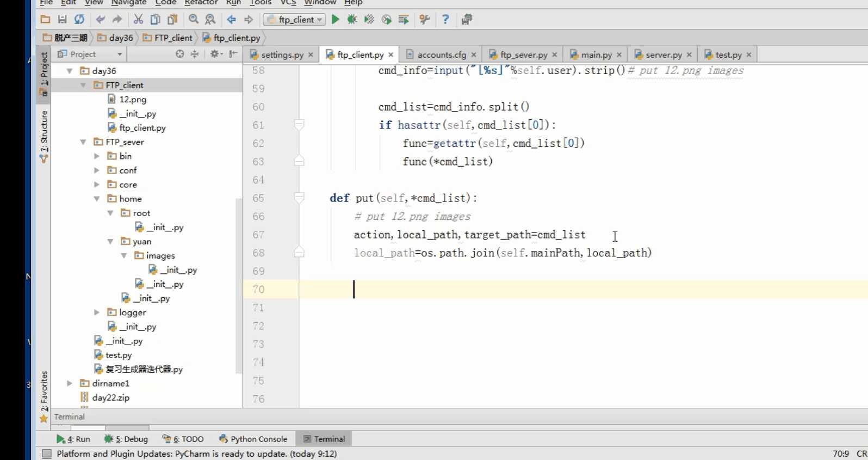
Task: Open Project panel gear settings
Action: [x=216, y=54]
